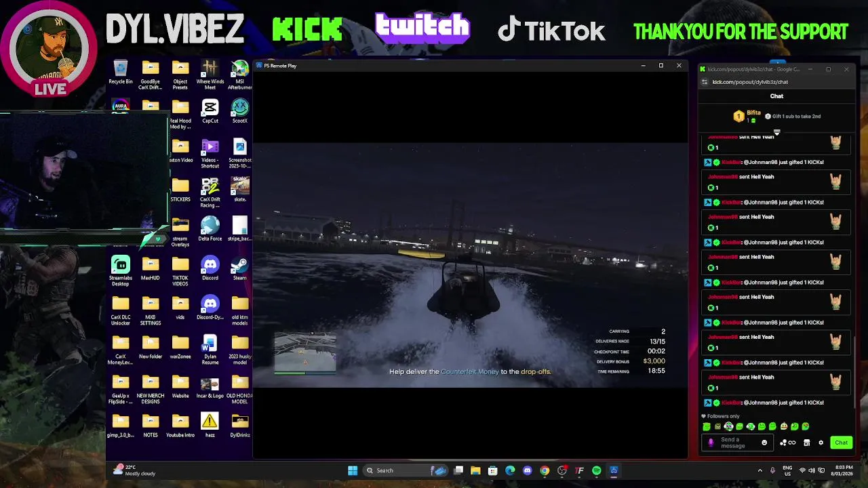Image resolution: width=868 pixels, height=488 pixels.
Task: Open File Explorer from the taskbar
Action: pos(475,470)
